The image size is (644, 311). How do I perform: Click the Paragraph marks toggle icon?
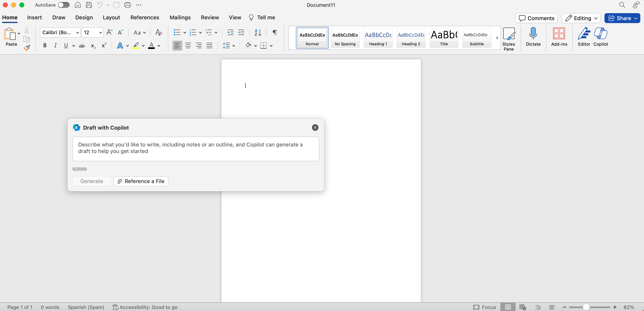pyautogui.click(x=274, y=32)
